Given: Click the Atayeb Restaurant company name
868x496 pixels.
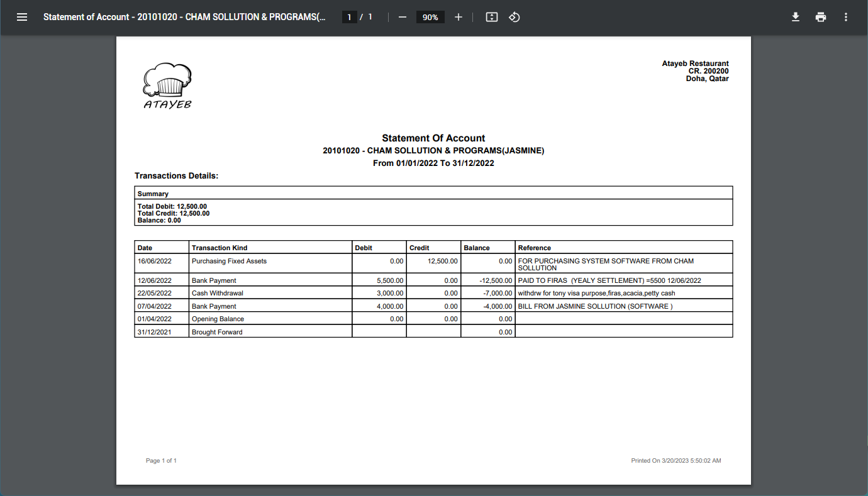Looking at the screenshot, I should click(x=695, y=63).
